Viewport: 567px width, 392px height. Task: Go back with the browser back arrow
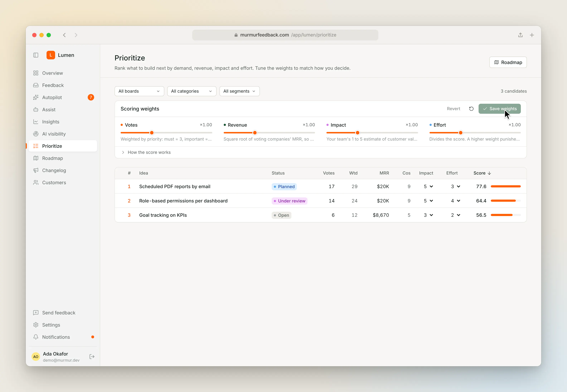(64, 35)
